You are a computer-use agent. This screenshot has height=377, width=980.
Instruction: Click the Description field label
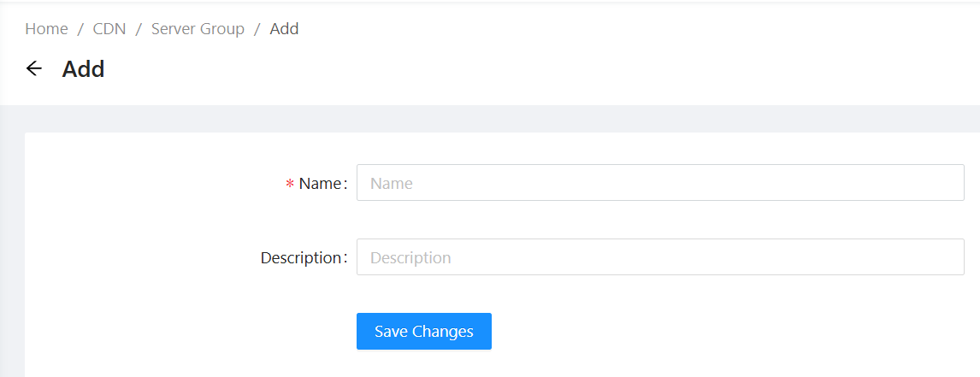point(300,258)
